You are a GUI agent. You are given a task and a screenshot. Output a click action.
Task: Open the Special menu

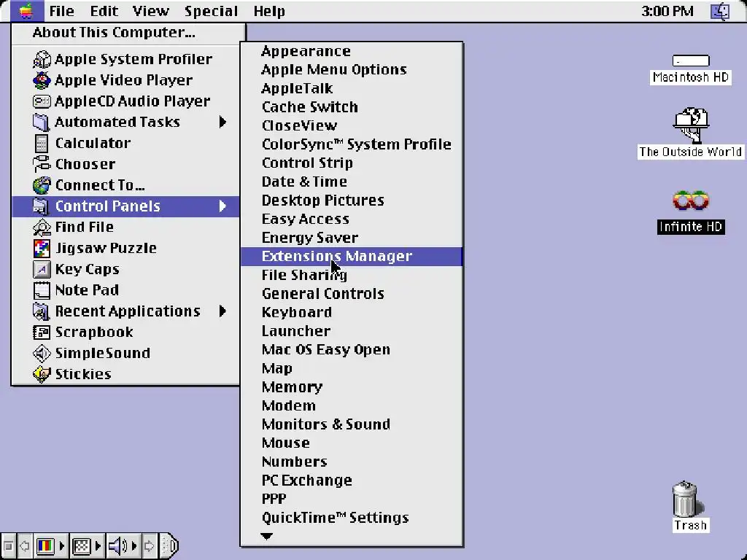(x=211, y=11)
